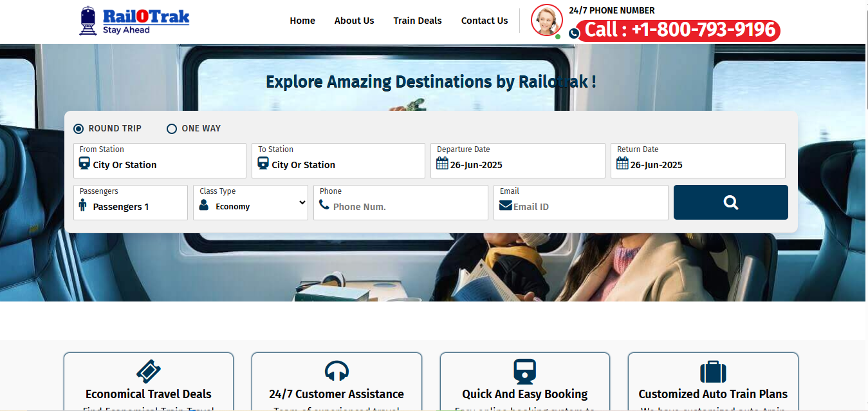The width and height of the screenshot is (868, 411).
Task: Click the Email ID input field
Action: click(581, 202)
